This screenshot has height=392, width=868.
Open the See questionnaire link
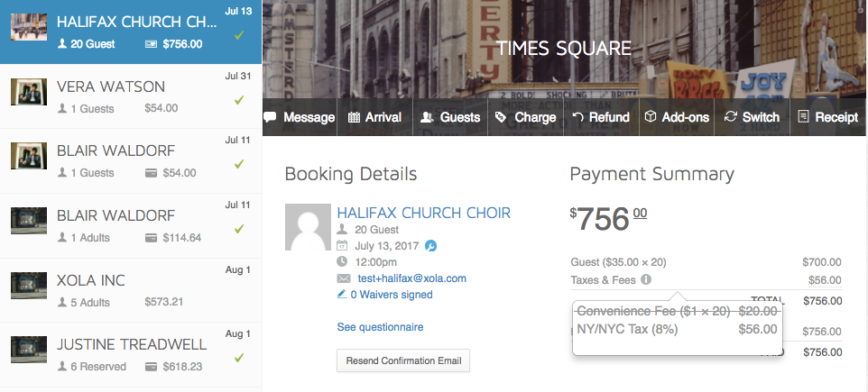(x=380, y=327)
